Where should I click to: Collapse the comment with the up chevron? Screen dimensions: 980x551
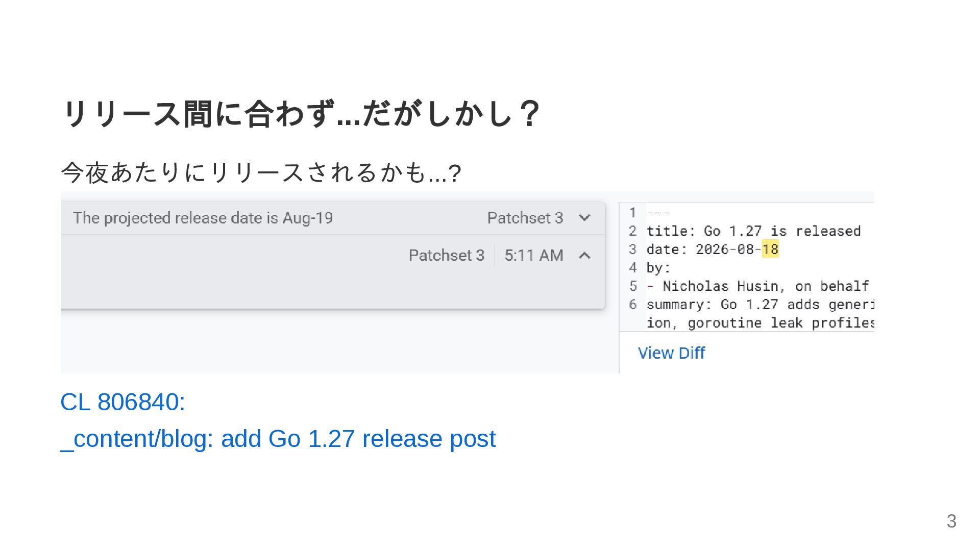point(584,255)
